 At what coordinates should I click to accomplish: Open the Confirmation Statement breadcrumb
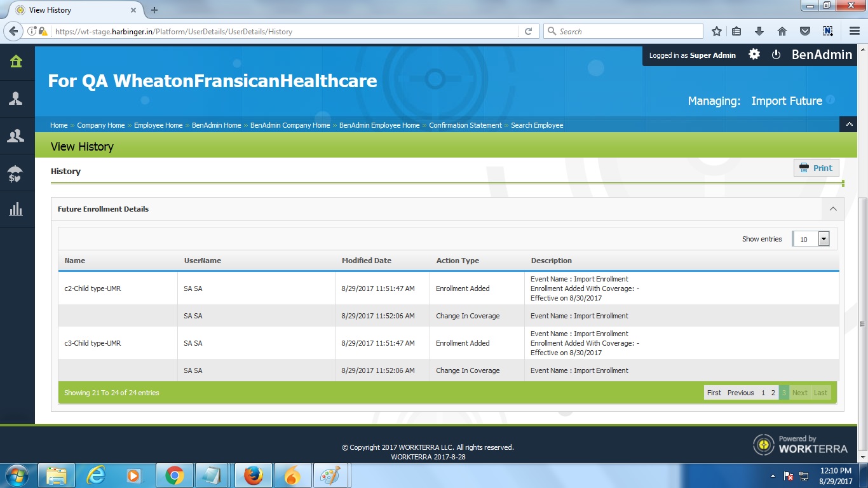tap(465, 125)
